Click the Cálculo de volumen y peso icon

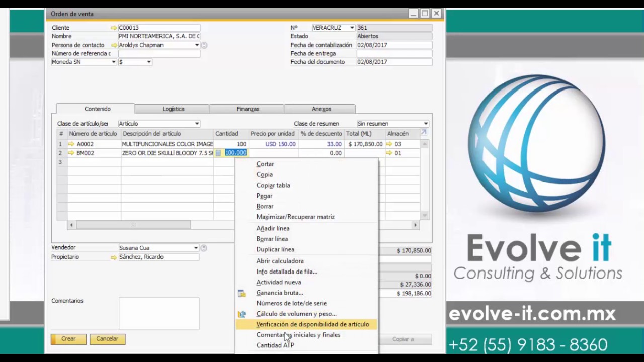coord(242,314)
